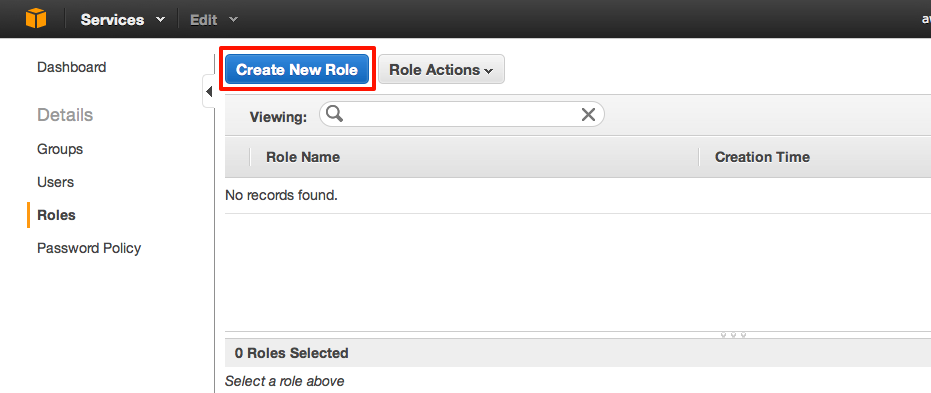The height and width of the screenshot is (393, 931).
Task: Focus the Viewing search input field
Action: click(461, 114)
